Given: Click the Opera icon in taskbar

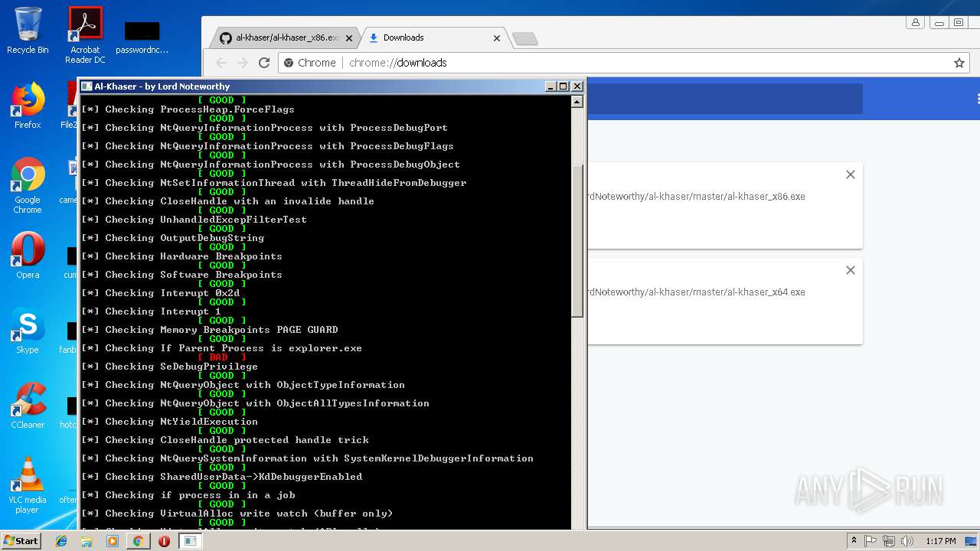Looking at the screenshot, I should pos(164,541).
